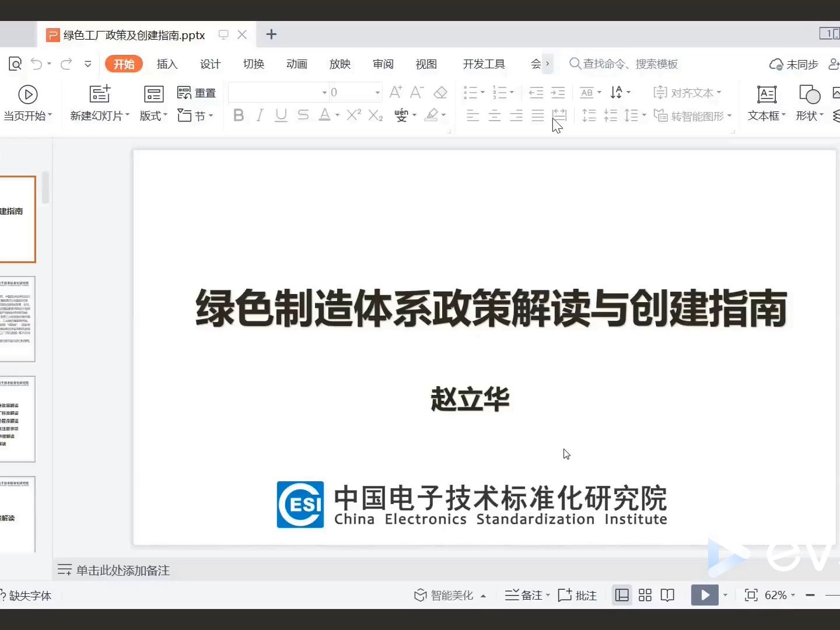The width and height of the screenshot is (840, 630).
Task: Align text right
Action: (516, 116)
